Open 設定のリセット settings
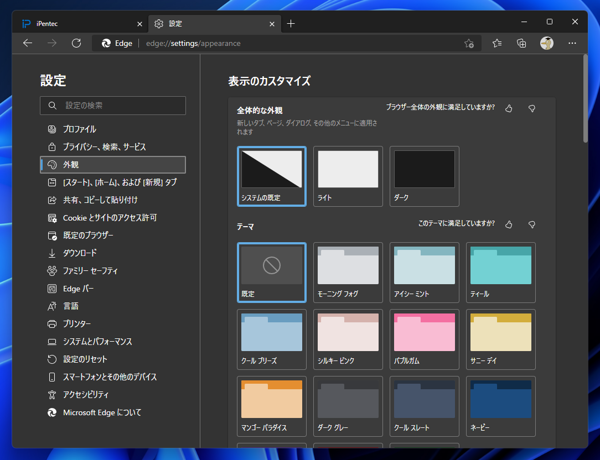The height and width of the screenshot is (460, 600). tap(113, 359)
